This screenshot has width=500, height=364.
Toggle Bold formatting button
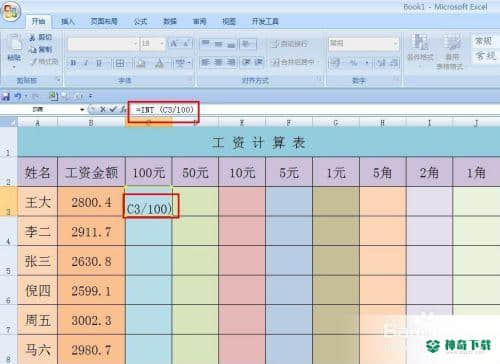click(73, 63)
